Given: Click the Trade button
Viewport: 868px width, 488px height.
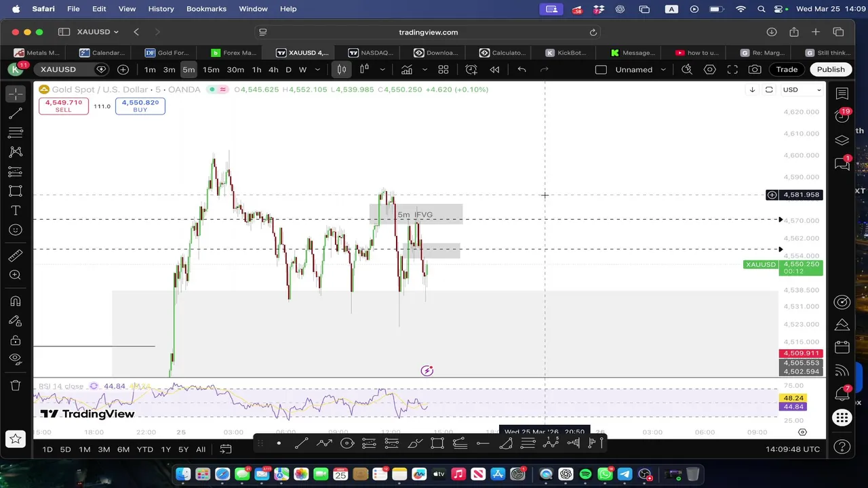Looking at the screenshot, I should tap(787, 69).
